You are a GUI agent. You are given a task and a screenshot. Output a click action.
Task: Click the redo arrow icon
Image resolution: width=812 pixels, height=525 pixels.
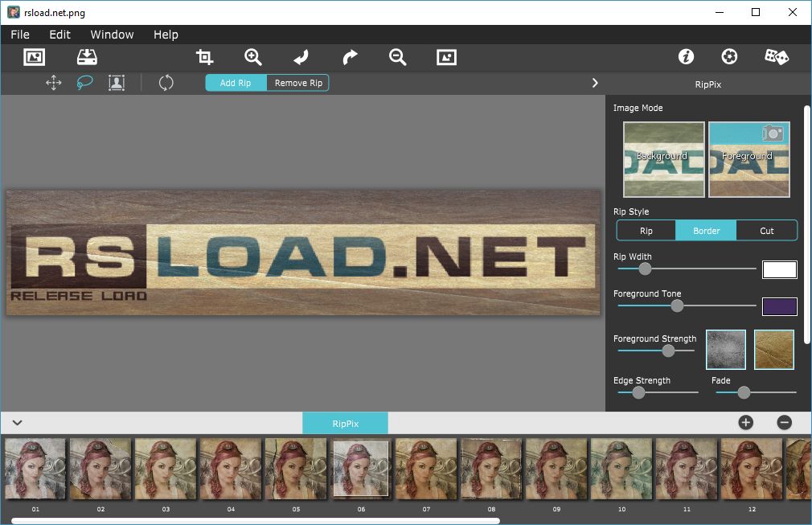tap(350, 57)
